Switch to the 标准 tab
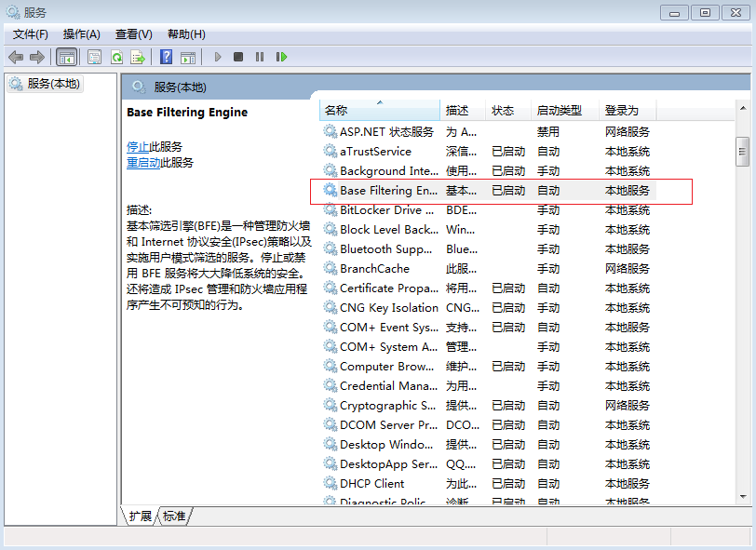756x550 pixels. [174, 516]
